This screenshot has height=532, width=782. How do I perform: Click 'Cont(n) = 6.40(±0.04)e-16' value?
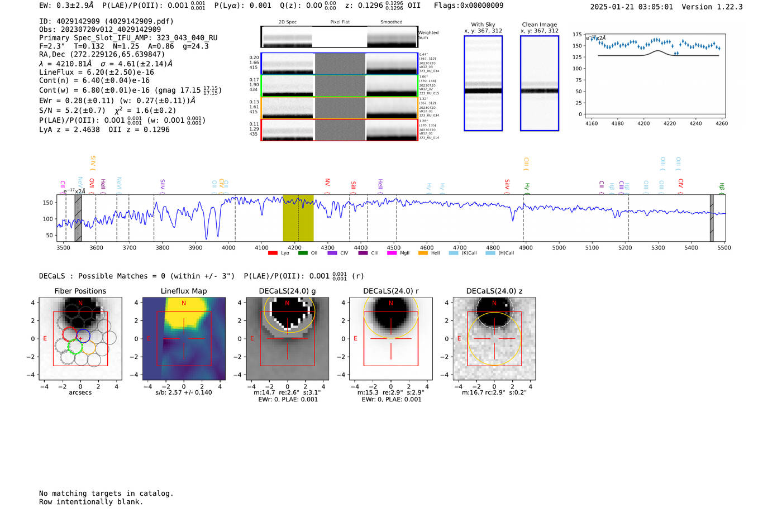[94, 80]
